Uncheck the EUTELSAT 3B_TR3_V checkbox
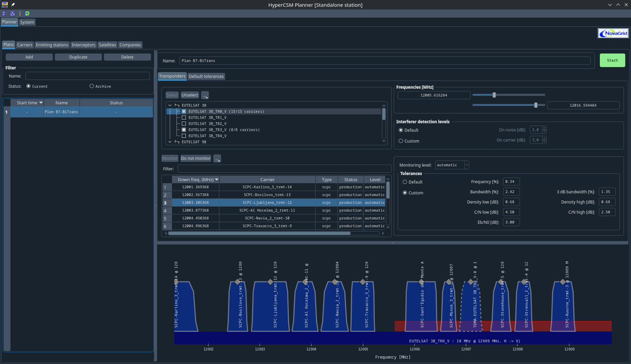Screen dimensions: 631x364 point(184,130)
